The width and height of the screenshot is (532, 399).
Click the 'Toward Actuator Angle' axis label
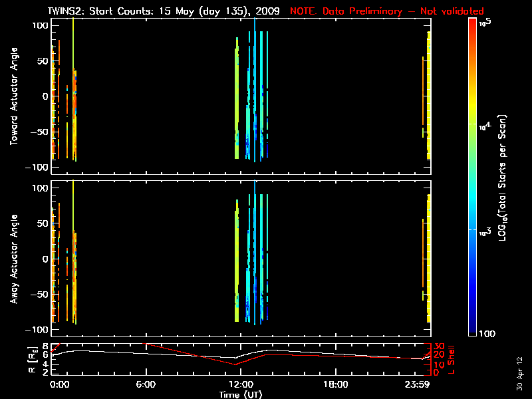tap(14, 96)
